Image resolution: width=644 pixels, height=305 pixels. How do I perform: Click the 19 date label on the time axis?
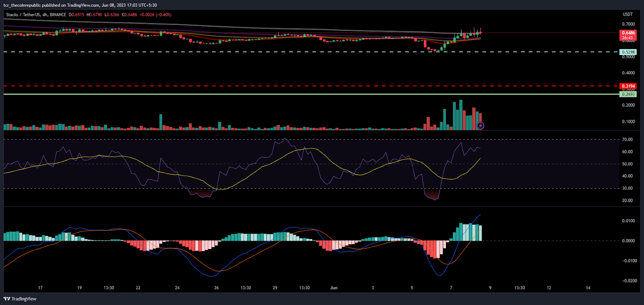tap(79, 288)
